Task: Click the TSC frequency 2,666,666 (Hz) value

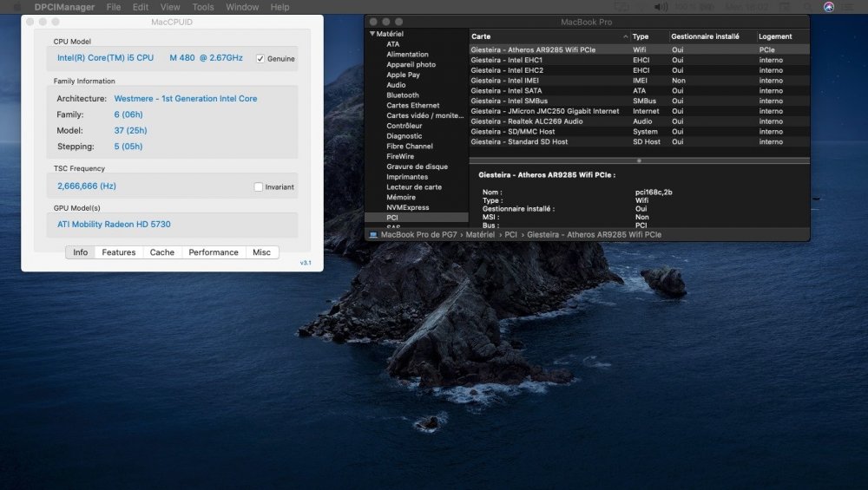Action: coord(86,186)
